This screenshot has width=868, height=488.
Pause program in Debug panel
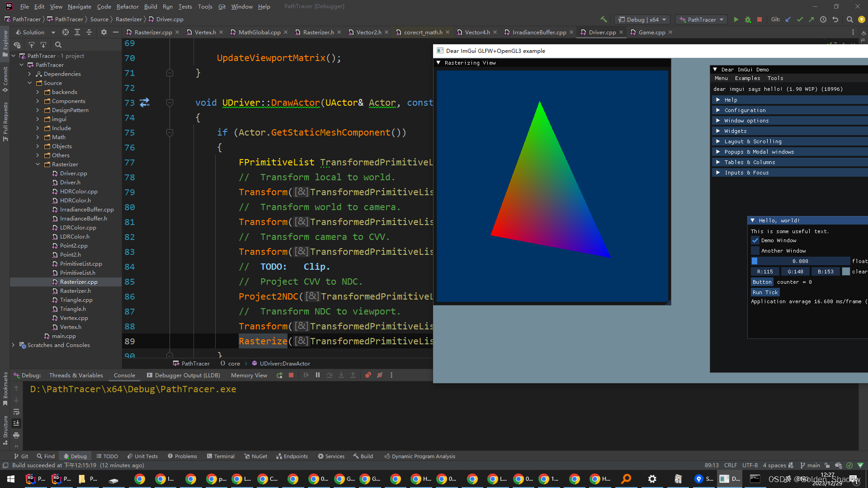click(x=318, y=375)
